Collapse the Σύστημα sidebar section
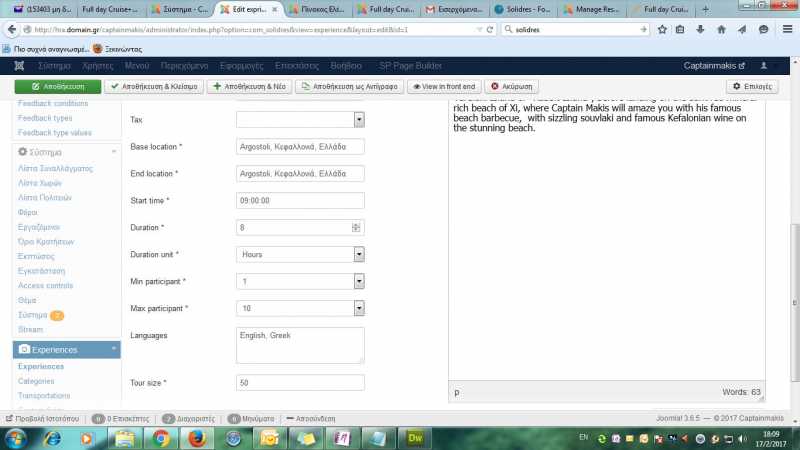 (112, 152)
